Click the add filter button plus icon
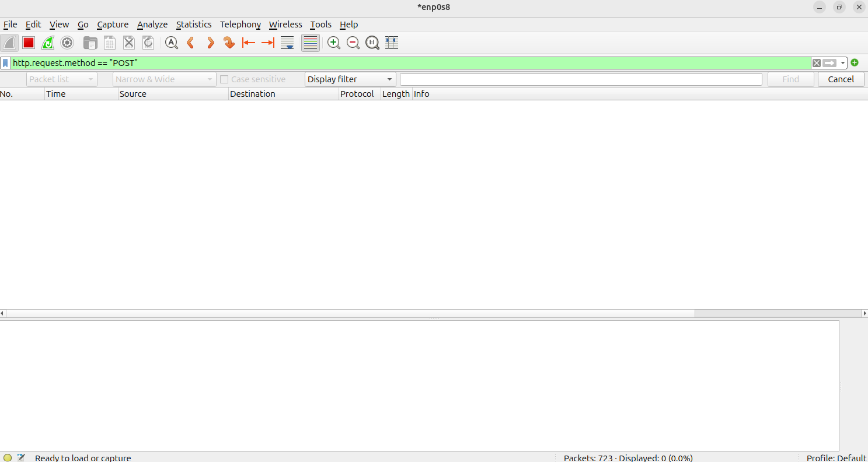The image size is (868, 462). (855, 62)
